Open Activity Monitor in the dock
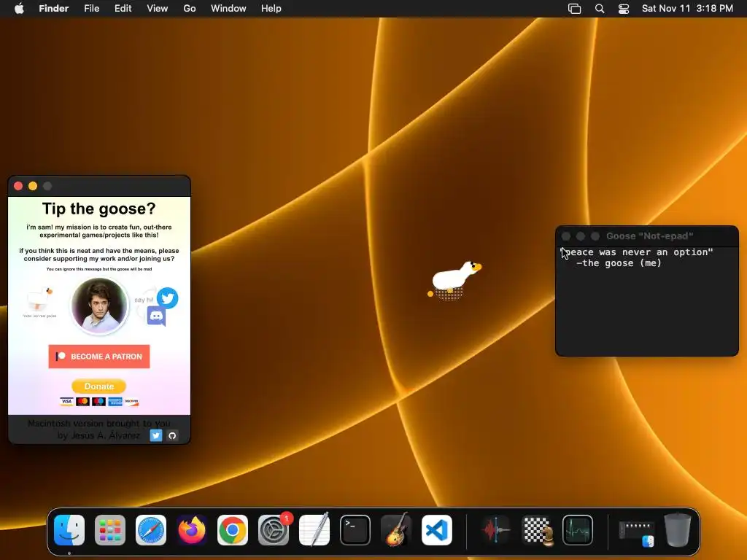The width and height of the screenshot is (747, 560). coord(578,530)
